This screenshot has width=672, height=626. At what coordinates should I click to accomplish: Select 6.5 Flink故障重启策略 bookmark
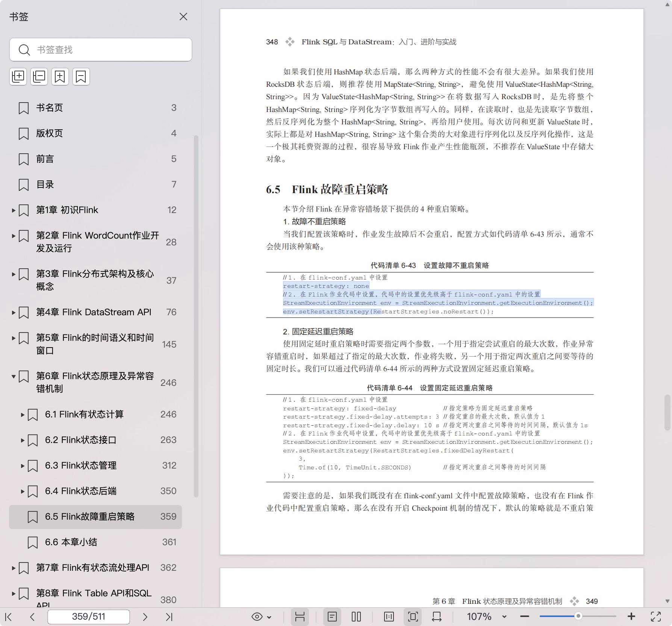click(x=95, y=517)
